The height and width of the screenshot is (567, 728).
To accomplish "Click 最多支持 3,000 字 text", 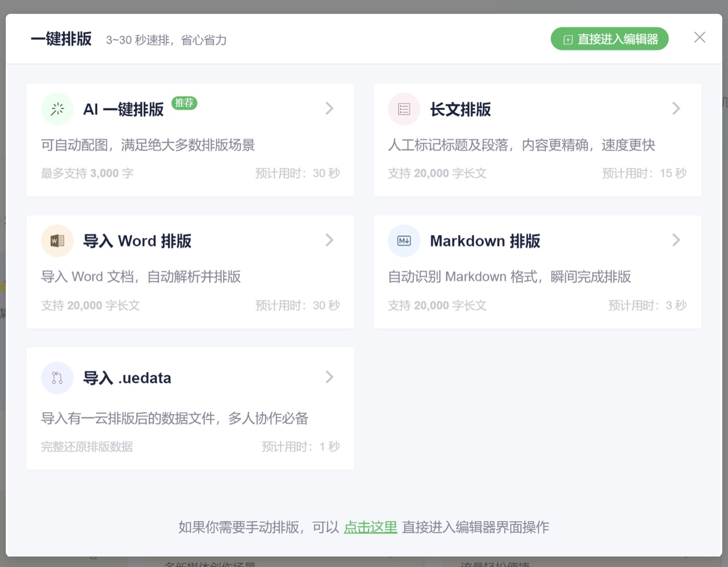I will click(x=87, y=173).
